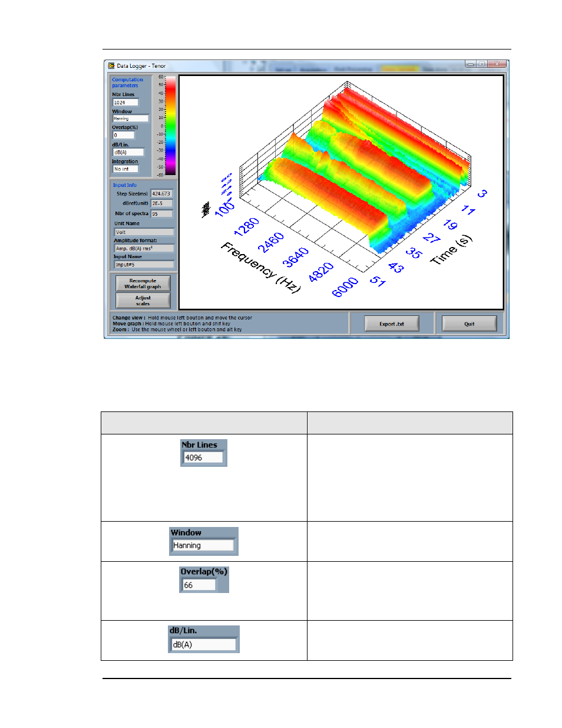This screenshot has width=562, height=728.
Task: Open the dB/Lin. selector showing dB(A)
Action: tap(128, 152)
